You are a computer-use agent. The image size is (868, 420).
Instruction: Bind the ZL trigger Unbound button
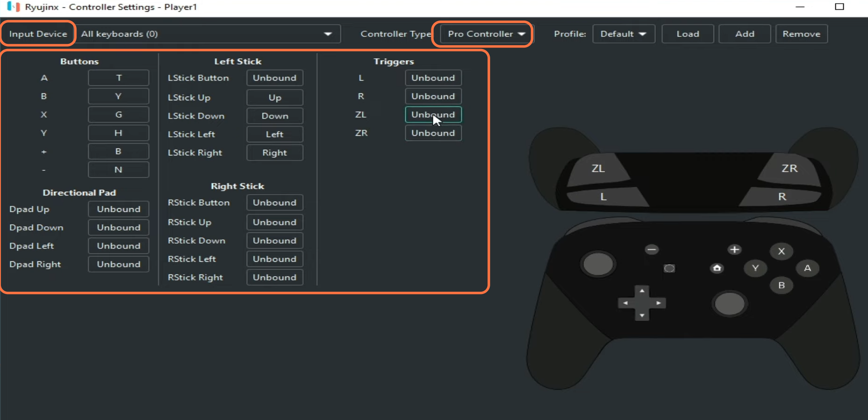[433, 114]
